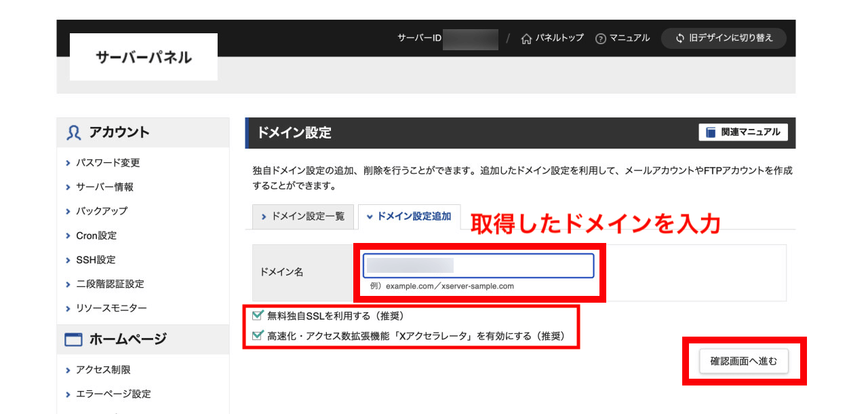
Task: Click the refresh icon on 旧デザインに切り替え
Action: [679, 39]
